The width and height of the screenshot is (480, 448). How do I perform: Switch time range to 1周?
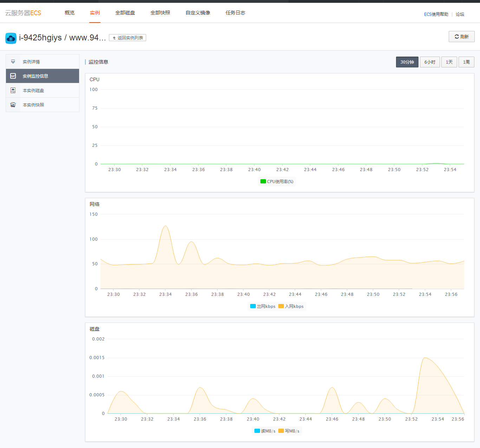(466, 62)
